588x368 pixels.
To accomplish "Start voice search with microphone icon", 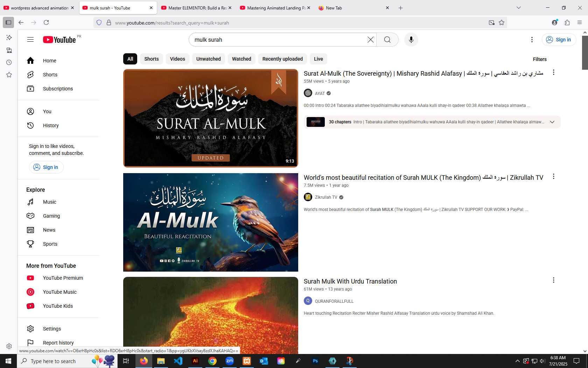I will [411, 40].
